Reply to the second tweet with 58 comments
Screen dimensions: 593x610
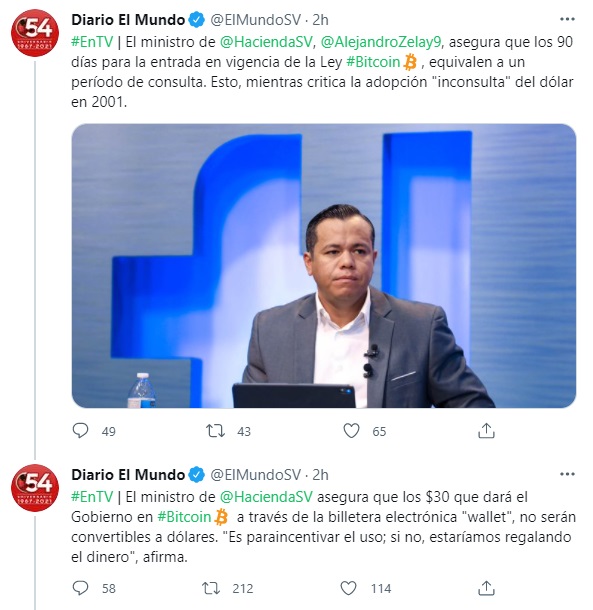tap(81, 588)
